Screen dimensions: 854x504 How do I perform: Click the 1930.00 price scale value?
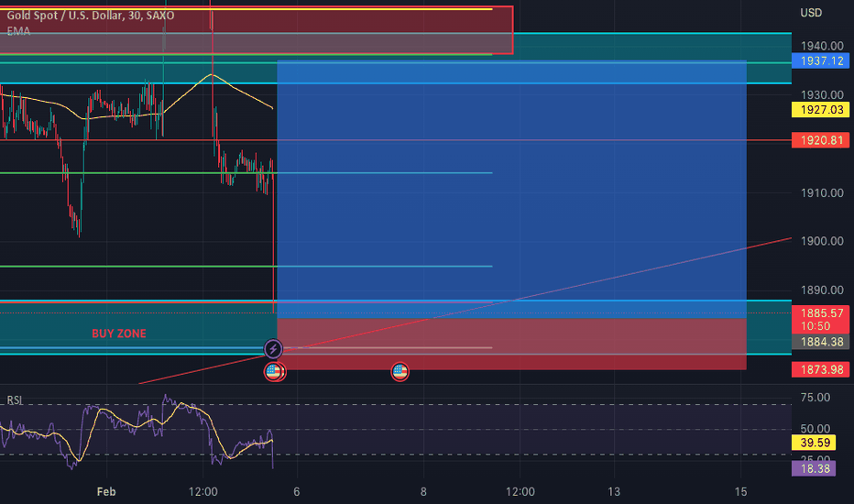tap(822, 94)
